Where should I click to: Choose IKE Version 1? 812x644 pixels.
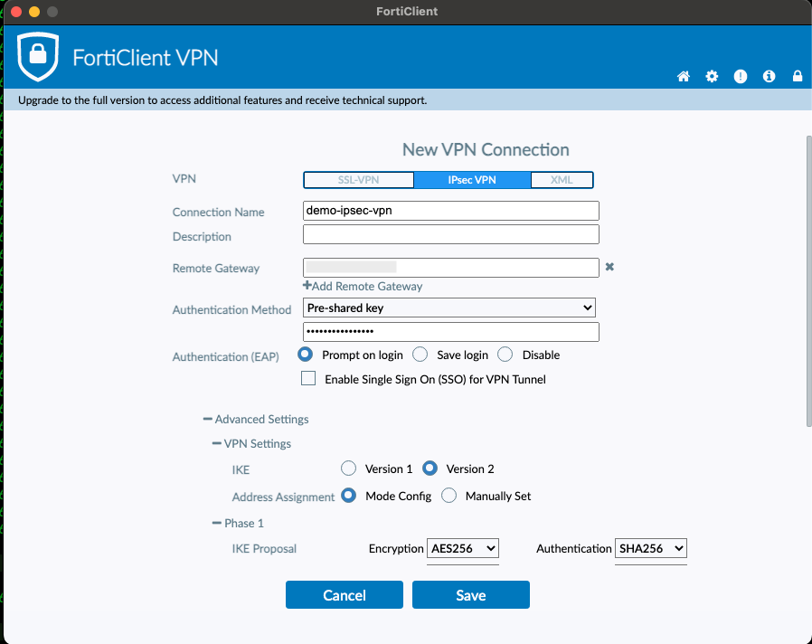coord(348,469)
